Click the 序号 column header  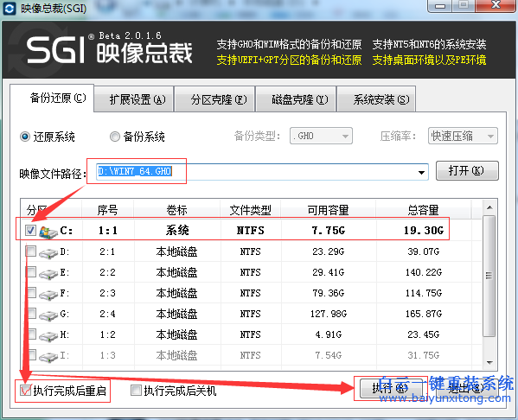point(108,210)
